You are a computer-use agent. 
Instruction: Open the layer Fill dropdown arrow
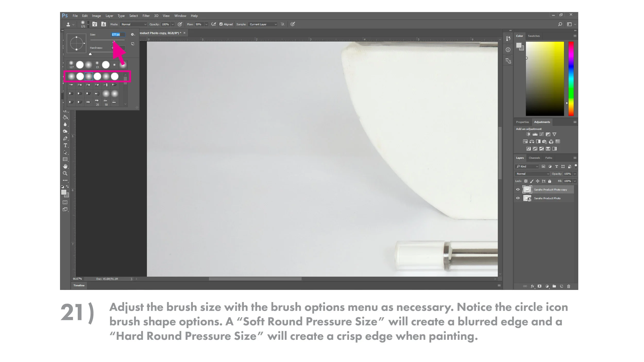pyautogui.click(x=575, y=181)
